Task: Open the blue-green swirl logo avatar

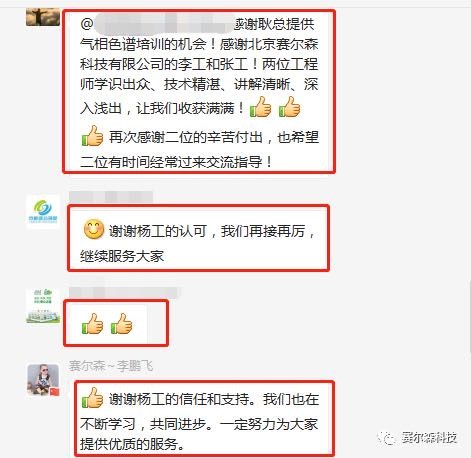Action: 43,212
